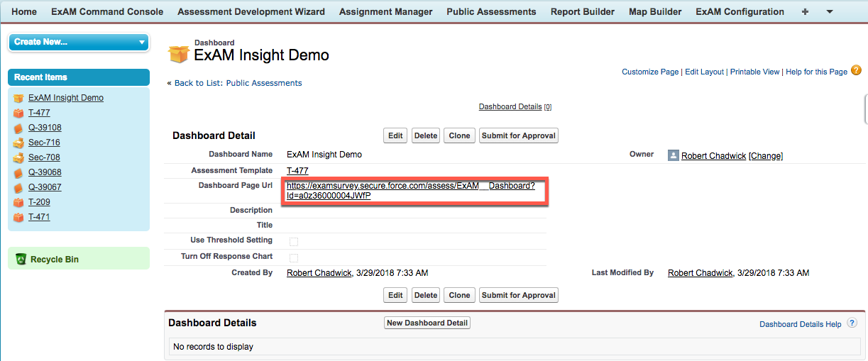
Task: Open Q-39068 link in Recent Items
Action: [45, 172]
